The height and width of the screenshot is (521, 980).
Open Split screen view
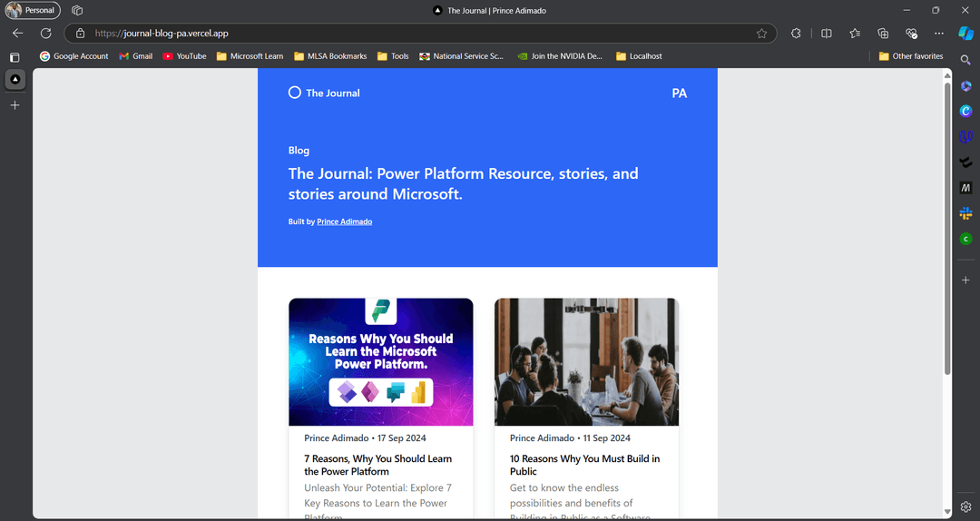pos(827,34)
